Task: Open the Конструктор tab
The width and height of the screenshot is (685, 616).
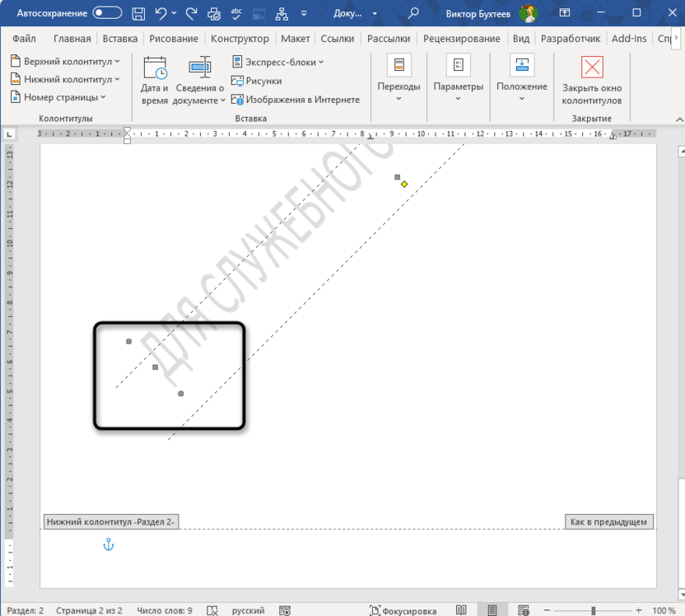Action: point(240,39)
